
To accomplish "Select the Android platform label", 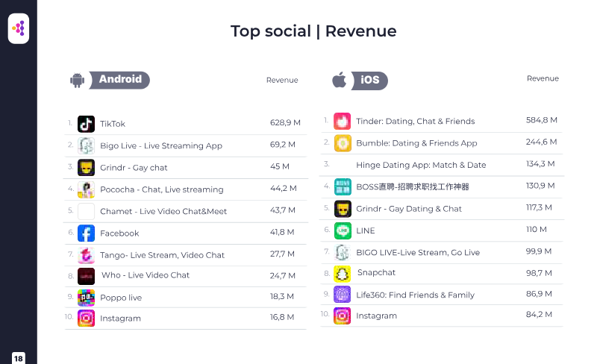I will 121,80.
